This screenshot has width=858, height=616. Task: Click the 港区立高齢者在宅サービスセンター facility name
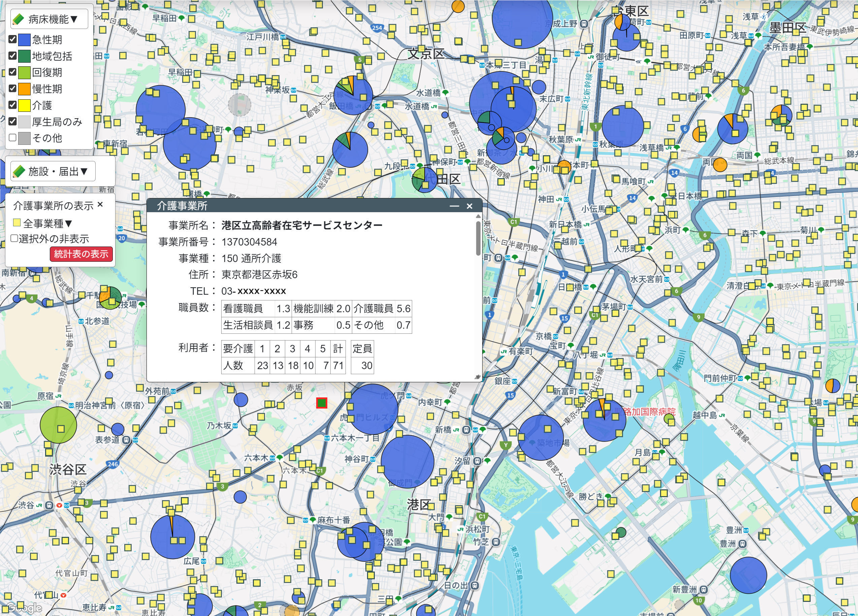point(302,226)
